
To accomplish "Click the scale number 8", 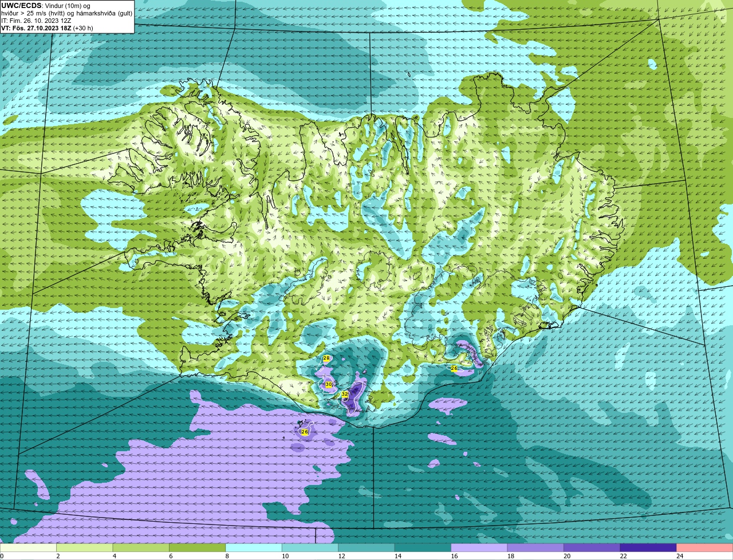I will pos(227,555).
